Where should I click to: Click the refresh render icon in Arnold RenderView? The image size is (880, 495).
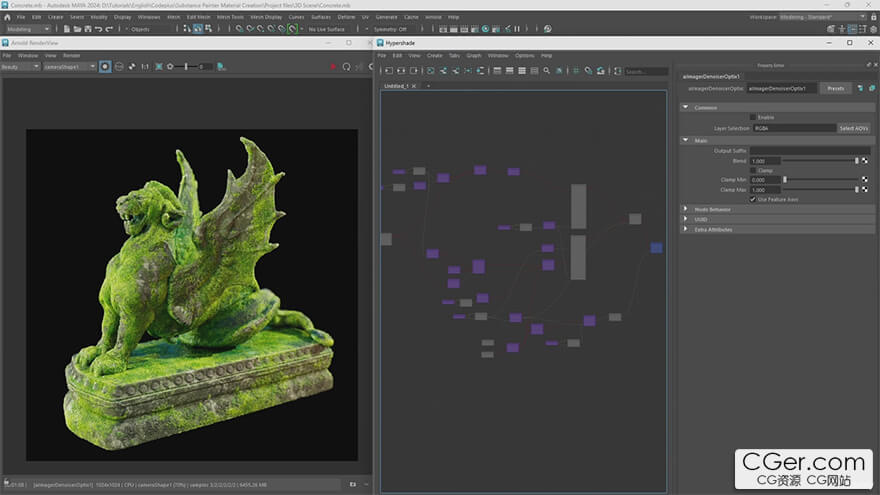tap(346, 67)
